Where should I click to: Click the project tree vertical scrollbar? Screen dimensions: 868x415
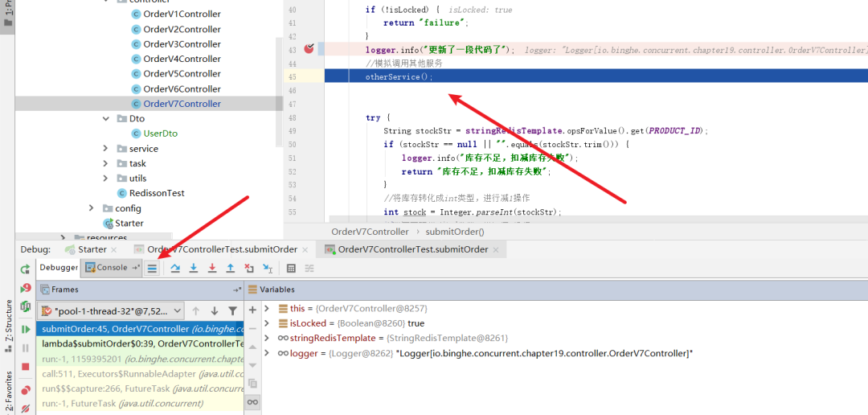click(x=280, y=92)
